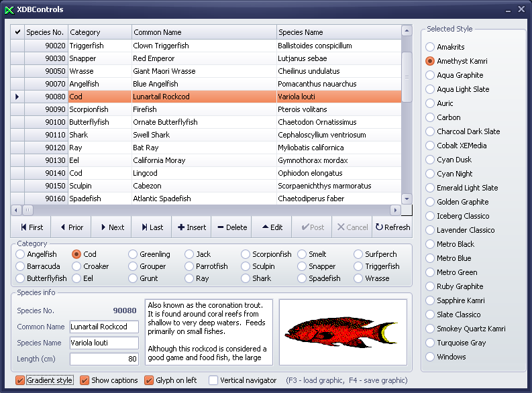Enable the Vertical navigator checkbox
Image resolution: width=532 pixels, height=393 pixels.
(213, 380)
